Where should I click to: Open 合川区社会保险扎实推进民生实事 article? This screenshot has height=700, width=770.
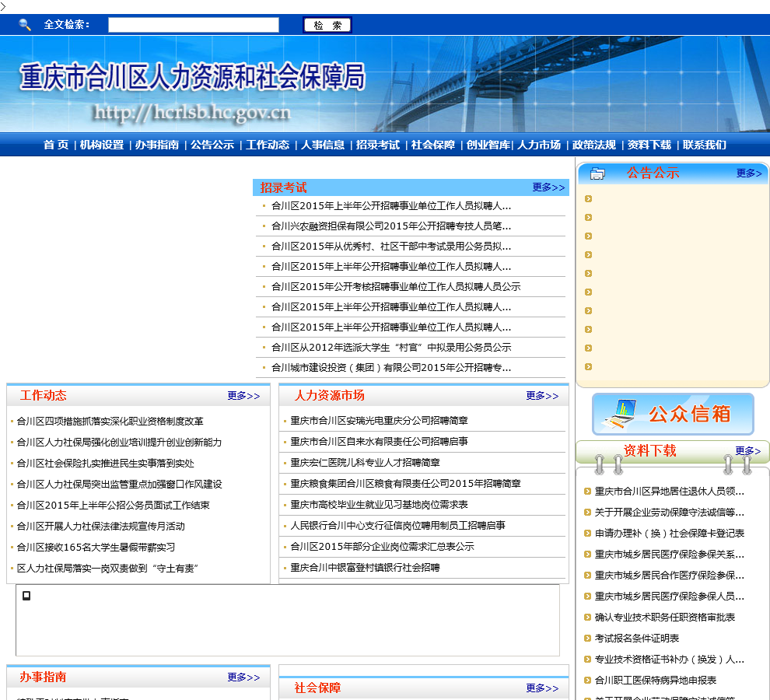click(106, 464)
